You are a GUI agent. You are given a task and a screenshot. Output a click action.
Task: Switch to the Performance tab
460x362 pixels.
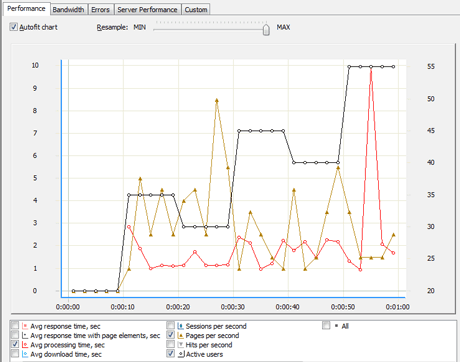(x=26, y=9)
